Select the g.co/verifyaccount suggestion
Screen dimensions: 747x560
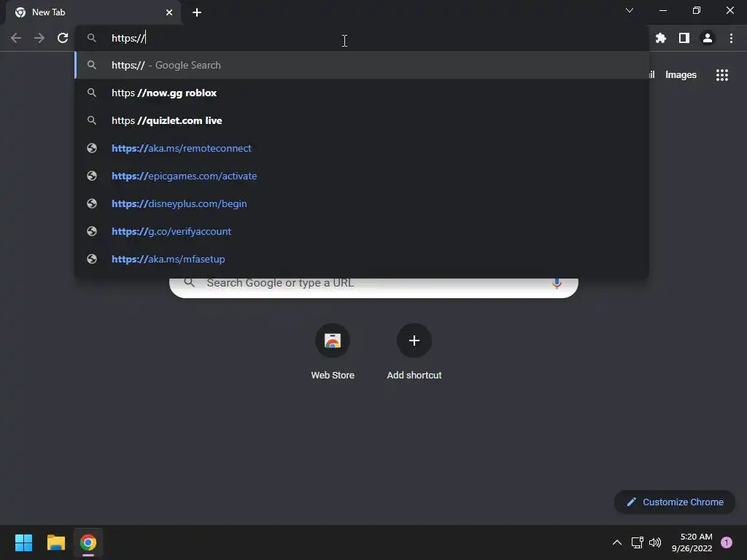pyautogui.click(x=362, y=231)
